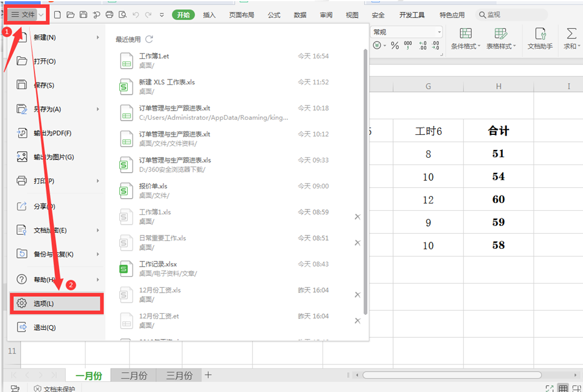Expand the 帮助(H) submenu arrow
583x392 pixels.
tap(98, 279)
